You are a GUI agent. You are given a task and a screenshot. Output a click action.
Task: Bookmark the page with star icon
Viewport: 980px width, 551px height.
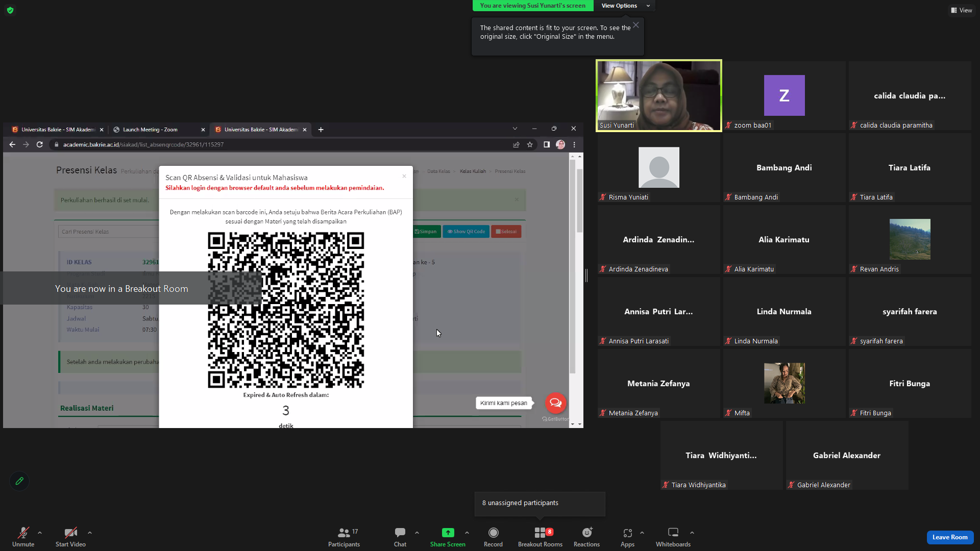pos(530,144)
